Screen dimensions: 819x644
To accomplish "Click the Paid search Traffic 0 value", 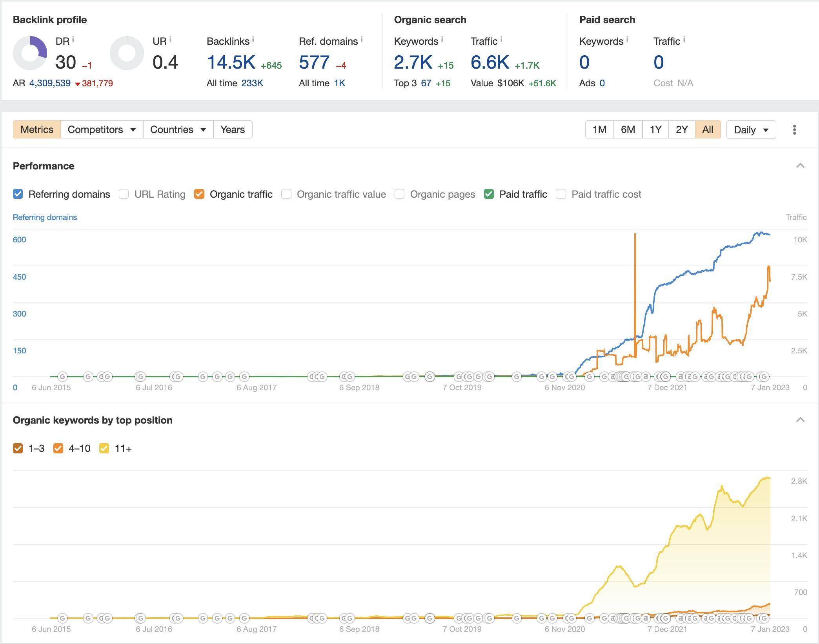I will point(659,62).
